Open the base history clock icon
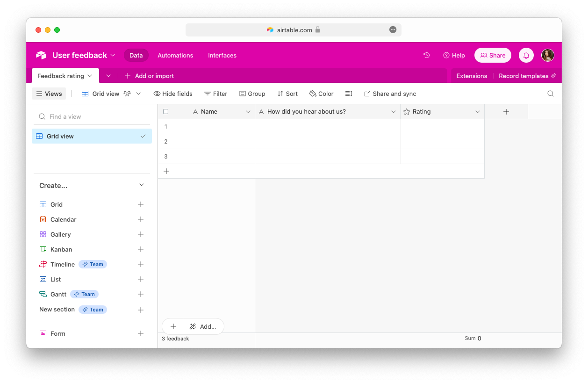588x383 pixels. point(427,55)
